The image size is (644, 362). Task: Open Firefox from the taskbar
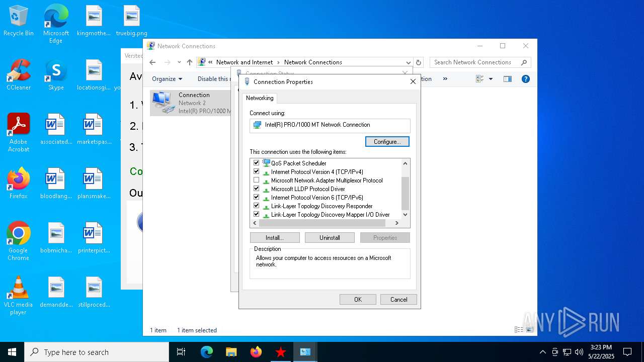tap(256, 352)
